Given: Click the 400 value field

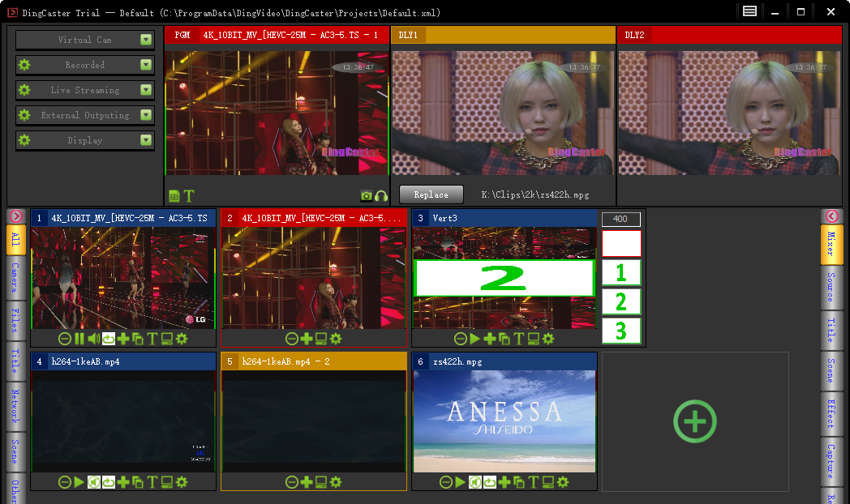Looking at the screenshot, I should tap(621, 219).
